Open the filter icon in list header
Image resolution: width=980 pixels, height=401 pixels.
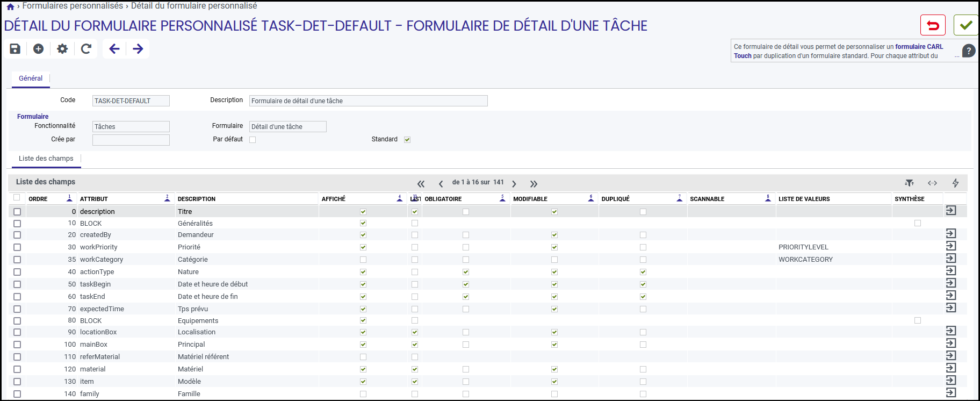[x=909, y=183]
